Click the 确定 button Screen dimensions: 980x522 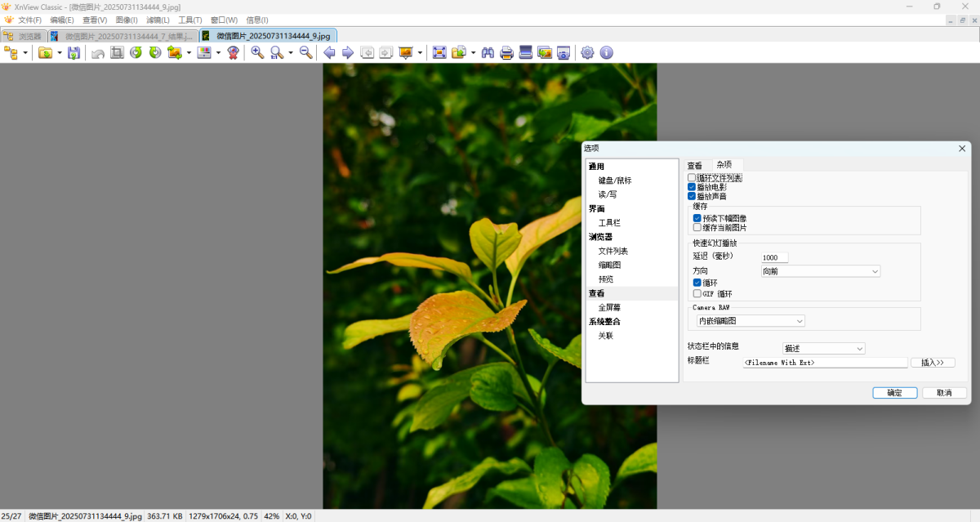tap(895, 393)
